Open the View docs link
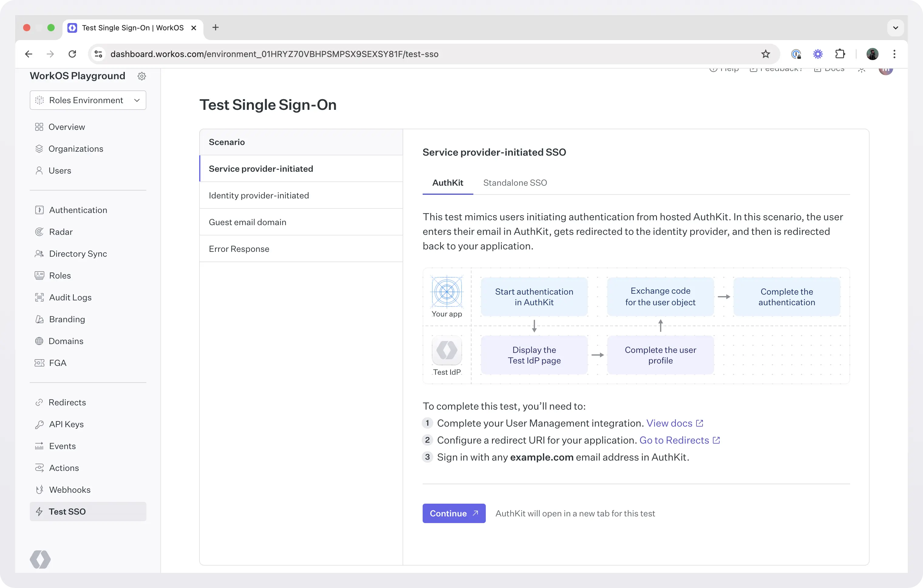923x588 pixels. click(675, 423)
